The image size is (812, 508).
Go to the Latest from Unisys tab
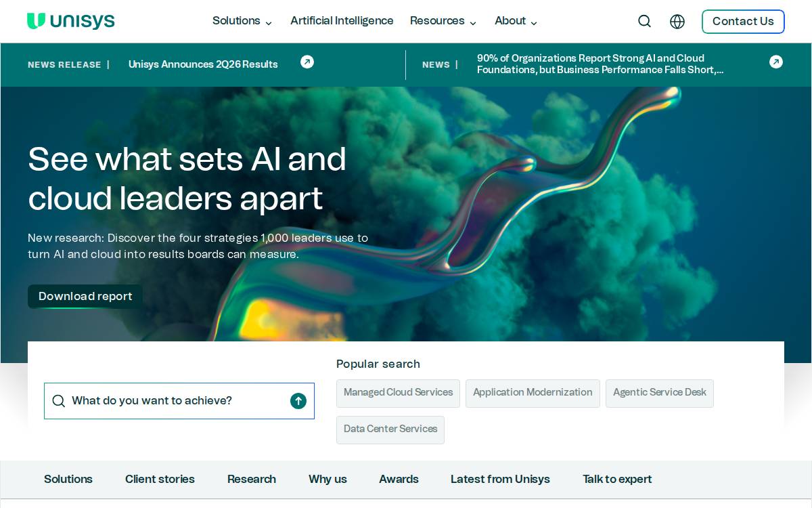tap(500, 480)
